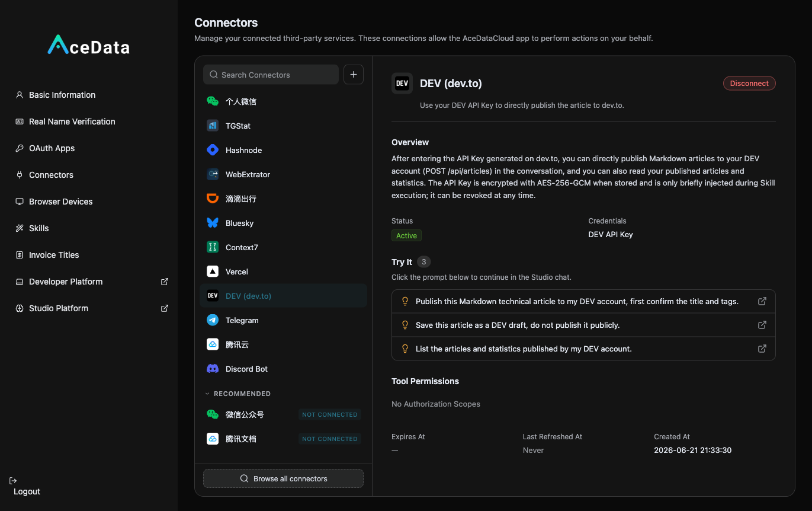Image resolution: width=812 pixels, height=511 pixels.
Task: Open external link for Save as draft prompt
Action: click(x=762, y=325)
